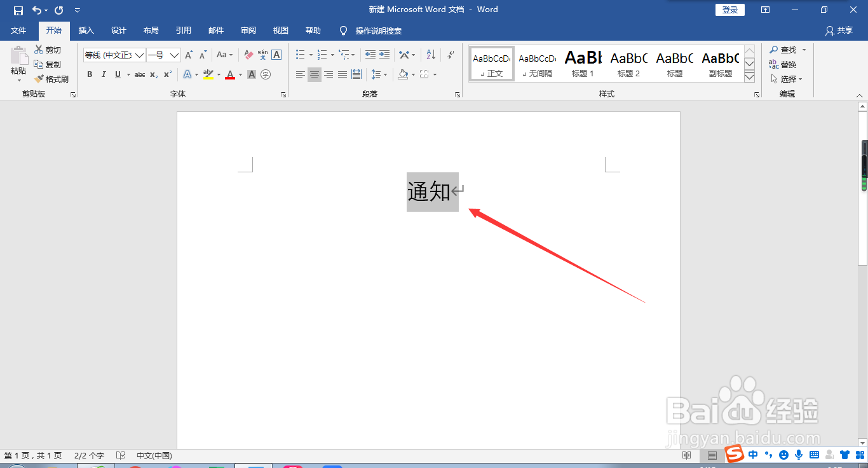Open the font name dropdown (等线)
The image size is (868, 468).
(139, 55)
